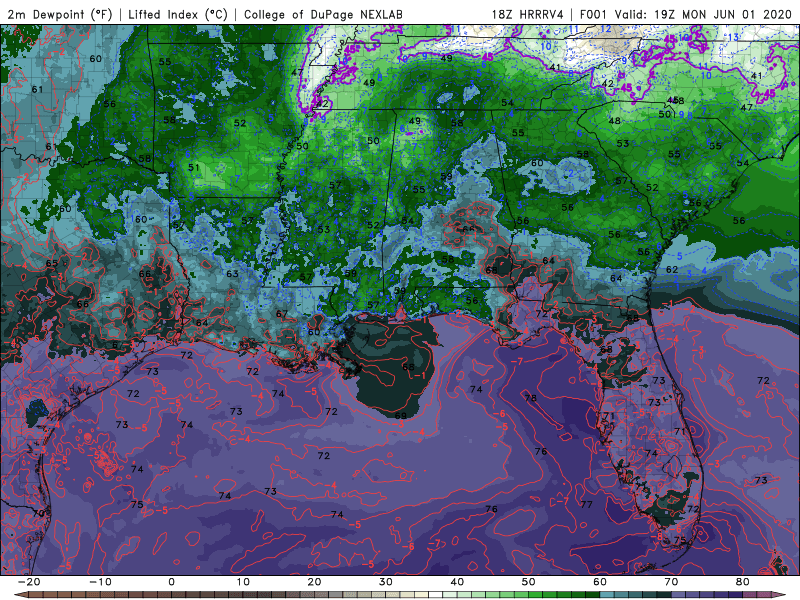Click the "65" dewpoint value on the map
This screenshot has height=600, width=800.
pyautogui.click(x=52, y=264)
